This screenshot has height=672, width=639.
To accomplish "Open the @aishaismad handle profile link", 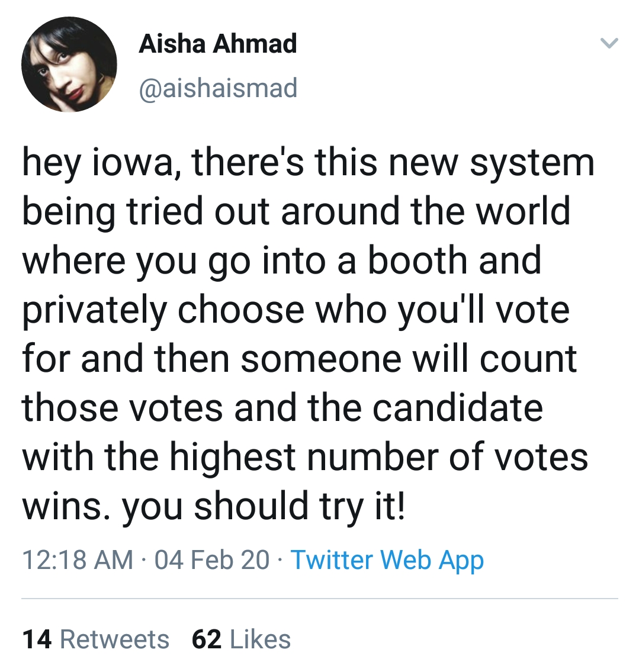I will pyautogui.click(x=218, y=88).
